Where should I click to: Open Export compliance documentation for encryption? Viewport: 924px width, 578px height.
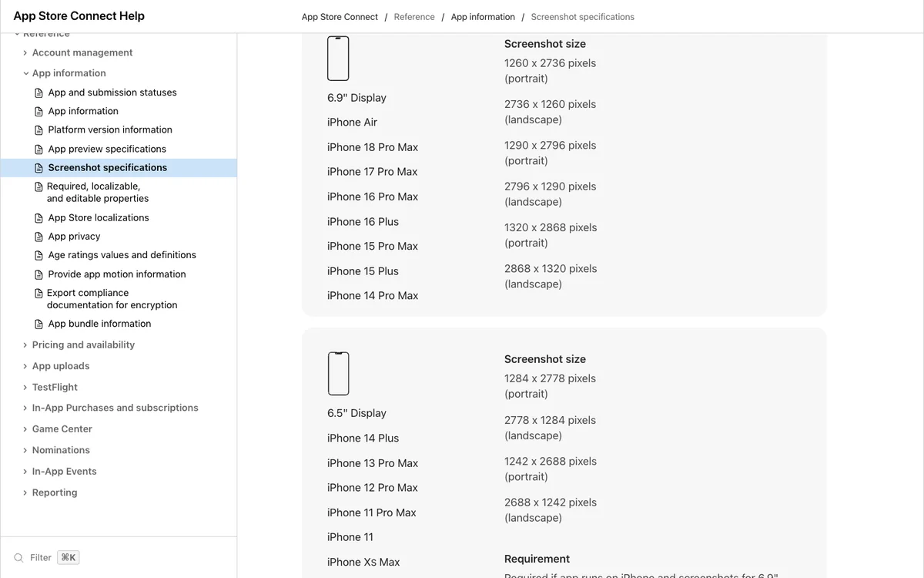[x=112, y=299]
